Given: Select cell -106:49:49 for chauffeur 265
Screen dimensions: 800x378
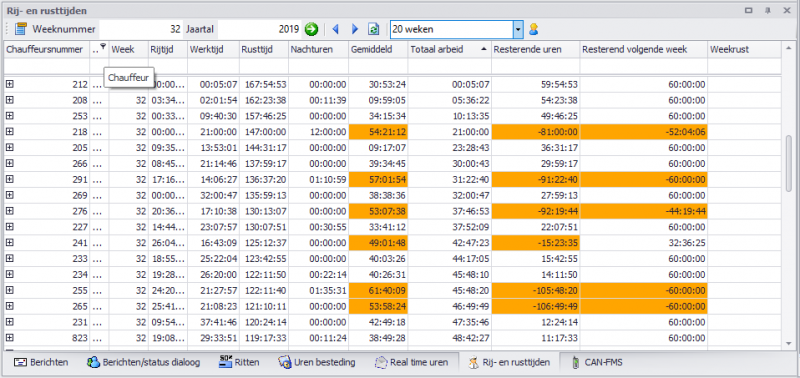Looking at the screenshot, I should click(x=536, y=306).
